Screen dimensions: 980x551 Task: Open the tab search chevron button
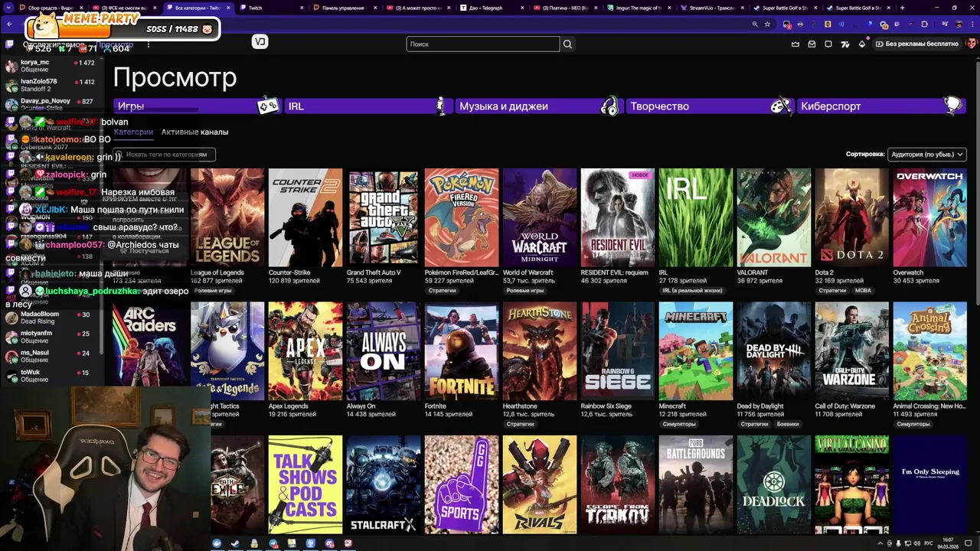[9, 8]
